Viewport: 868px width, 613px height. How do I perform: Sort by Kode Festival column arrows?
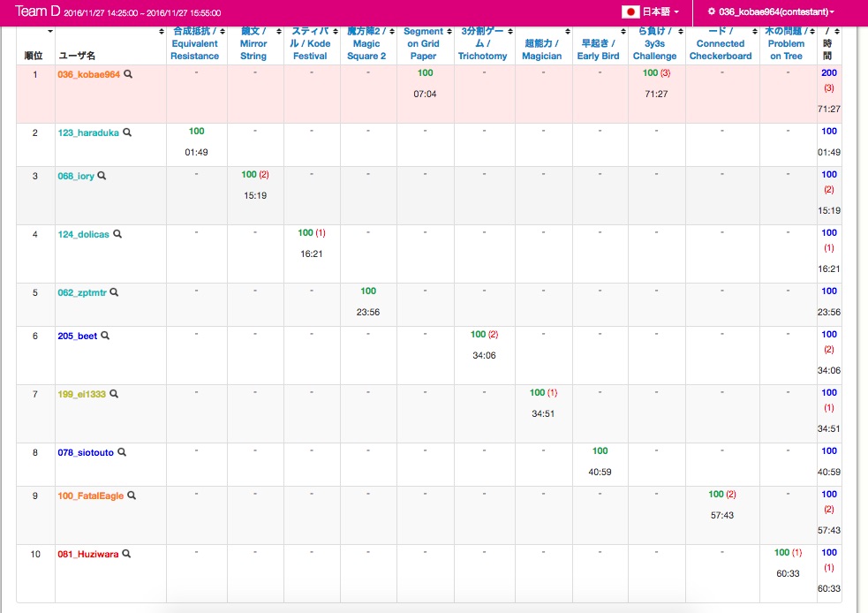click(336, 32)
